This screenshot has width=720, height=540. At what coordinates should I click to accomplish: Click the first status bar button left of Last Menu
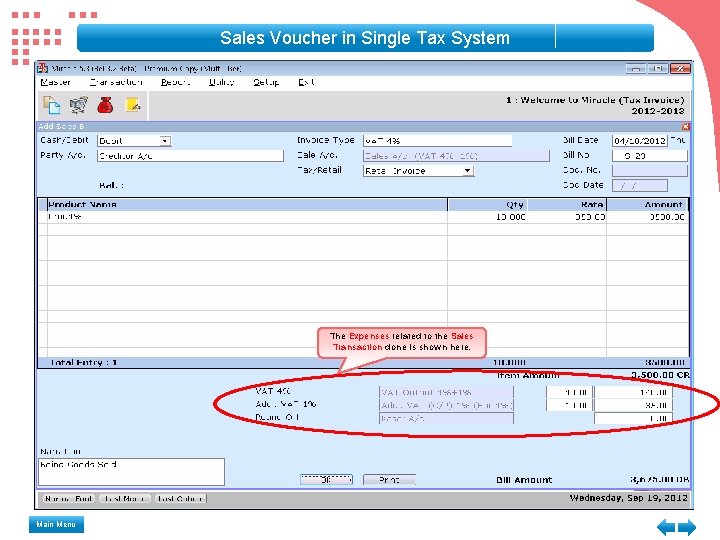pos(69,499)
